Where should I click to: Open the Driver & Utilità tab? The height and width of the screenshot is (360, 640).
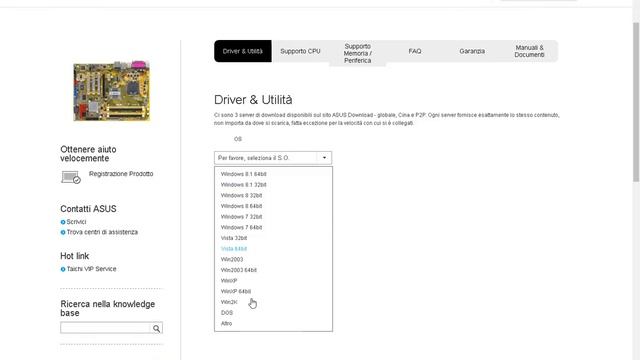coord(243,51)
